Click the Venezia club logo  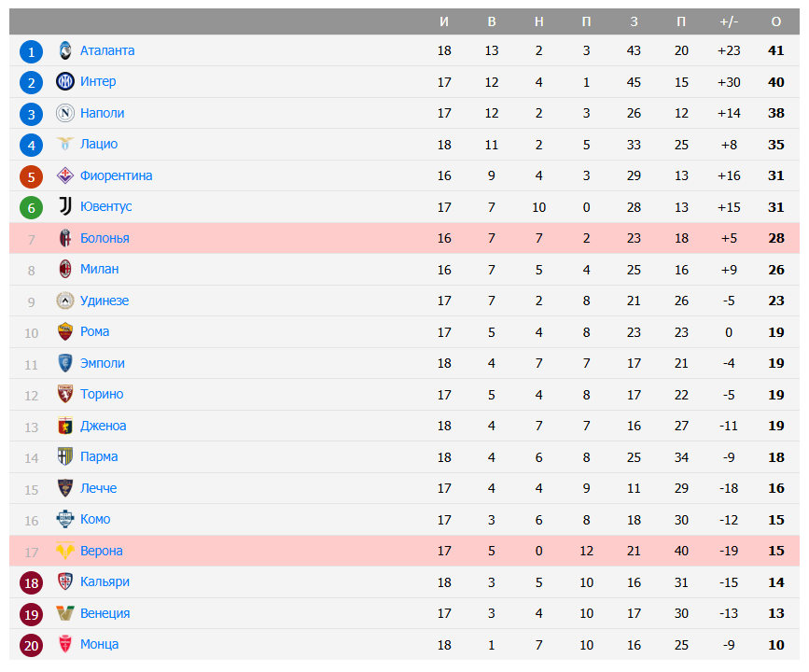[65, 613]
